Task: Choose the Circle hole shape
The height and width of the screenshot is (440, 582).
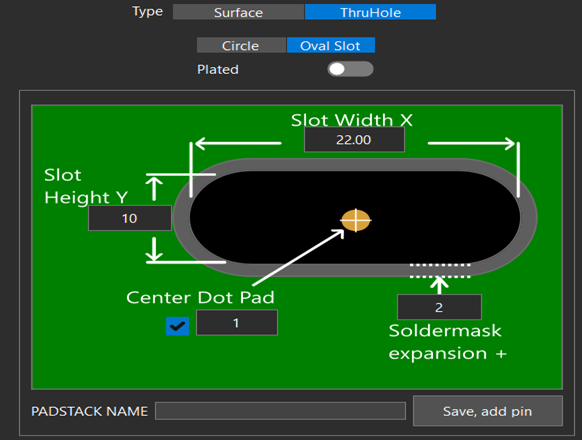Action: click(241, 45)
